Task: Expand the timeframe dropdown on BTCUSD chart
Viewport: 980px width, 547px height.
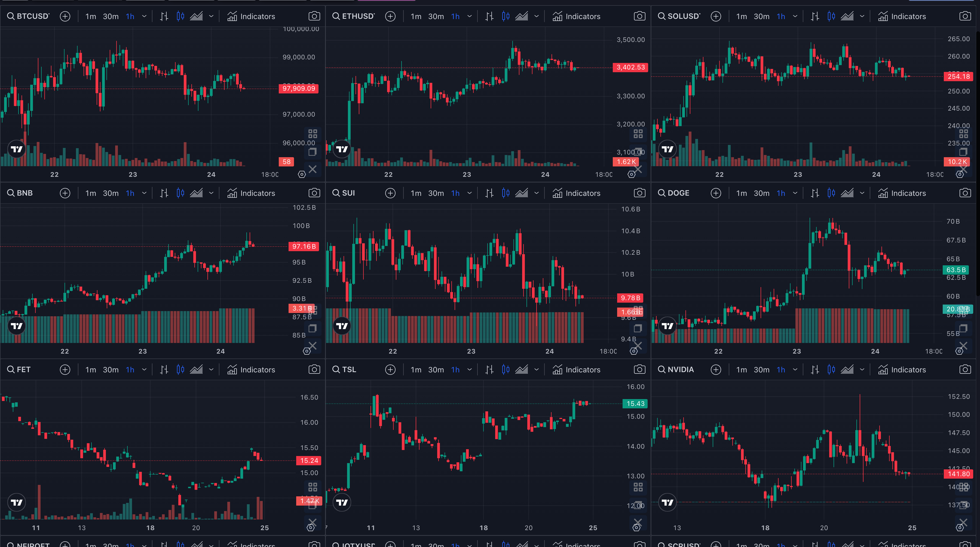Action: coord(144,16)
